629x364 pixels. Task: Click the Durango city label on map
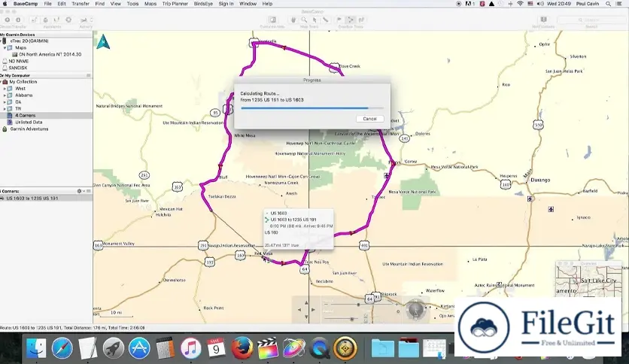540,180
